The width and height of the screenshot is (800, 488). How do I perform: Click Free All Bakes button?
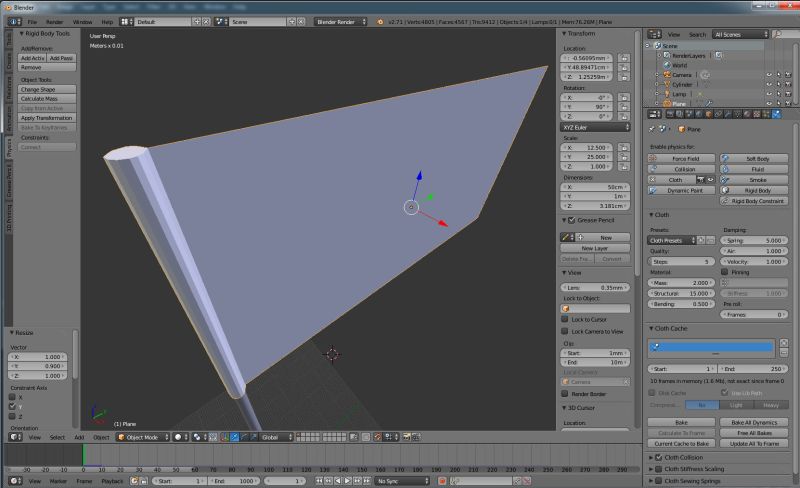pos(754,433)
